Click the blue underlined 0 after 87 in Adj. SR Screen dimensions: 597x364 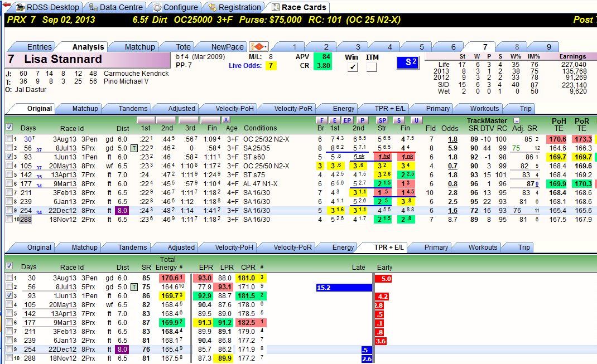click(537, 184)
